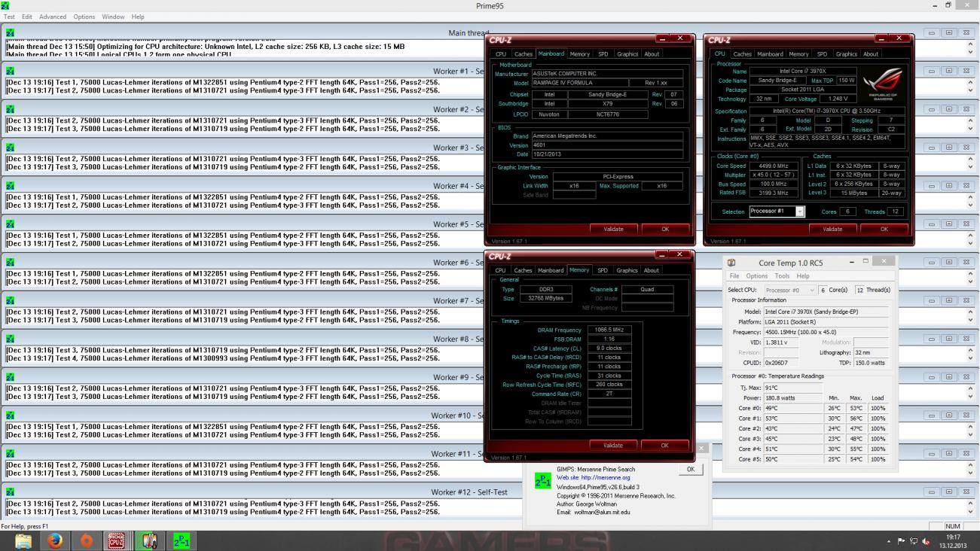Click the Action Center flag tray icon
The image size is (980, 551).
coord(902,541)
